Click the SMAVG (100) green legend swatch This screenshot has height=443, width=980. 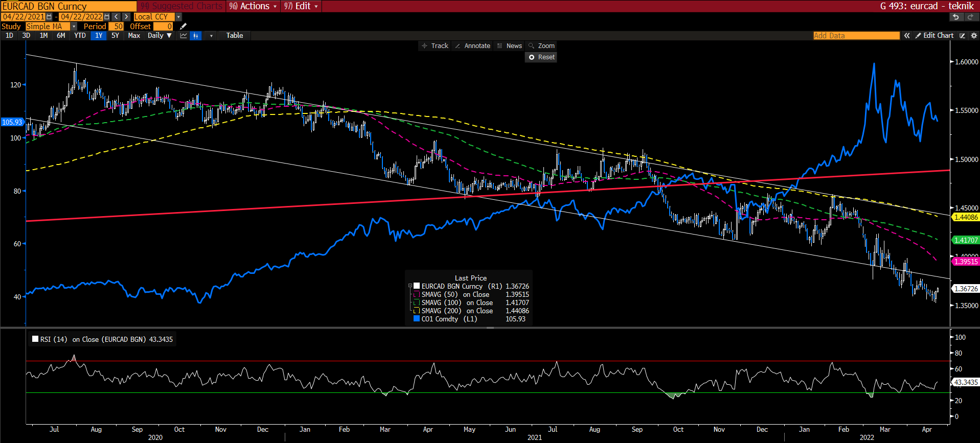click(x=417, y=302)
